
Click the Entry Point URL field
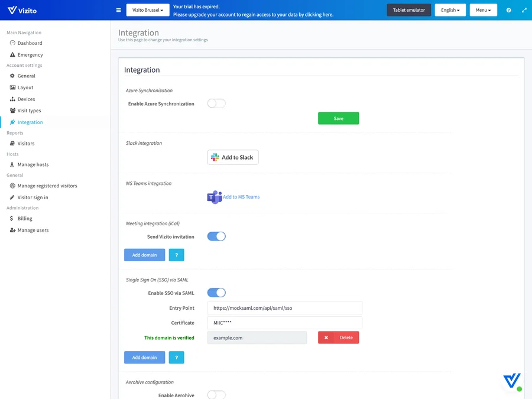pos(284,308)
